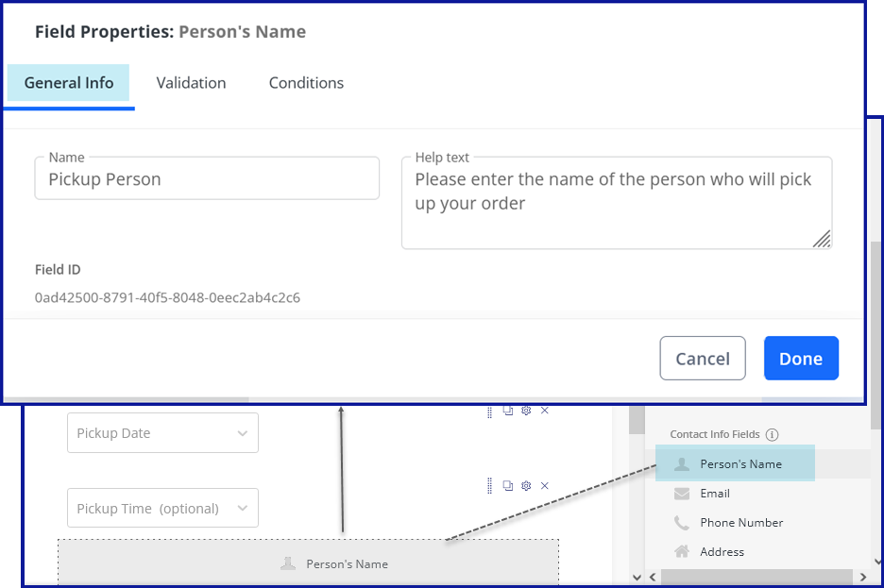Open the Conditions tab
This screenshot has height=588, width=884.
(x=305, y=83)
